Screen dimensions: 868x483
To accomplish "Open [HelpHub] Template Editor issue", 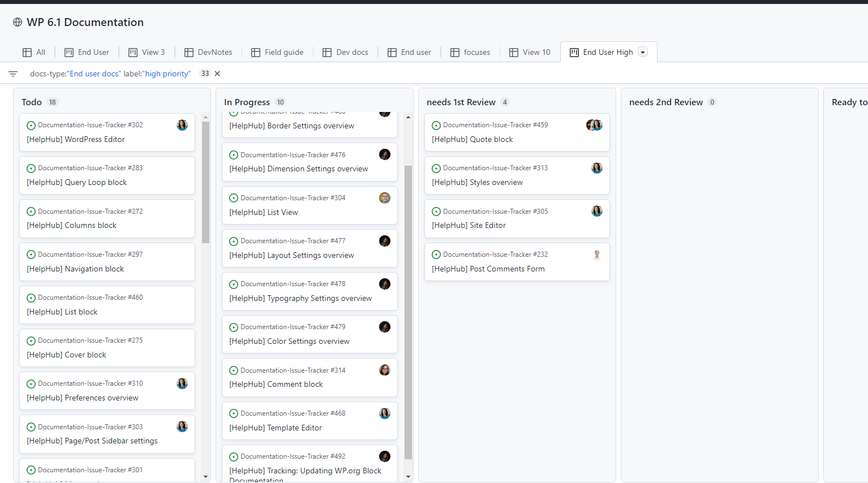I will 276,428.
